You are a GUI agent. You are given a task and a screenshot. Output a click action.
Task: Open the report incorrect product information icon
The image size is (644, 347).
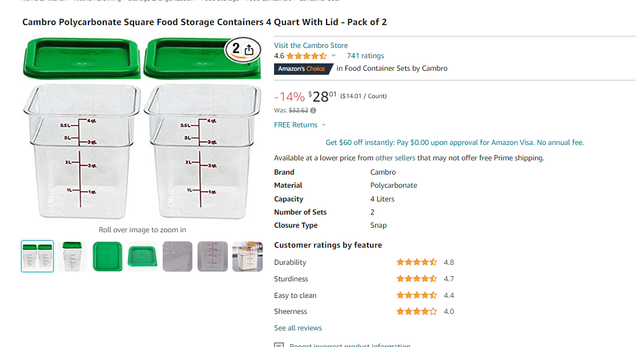point(279,345)
